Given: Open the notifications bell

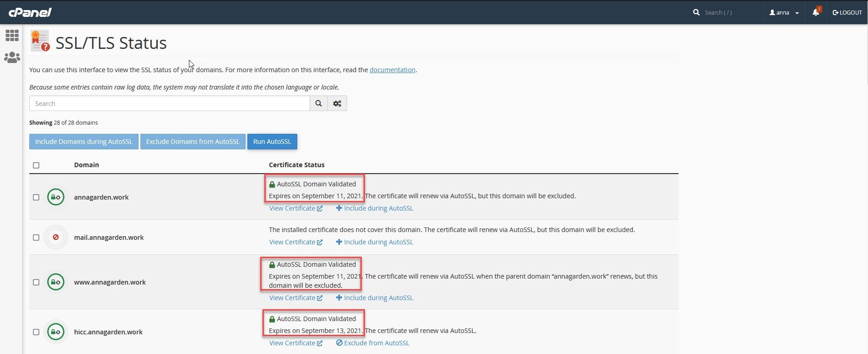Looking at the screenshot, I should pyautogui.click(x=816, y=12).
